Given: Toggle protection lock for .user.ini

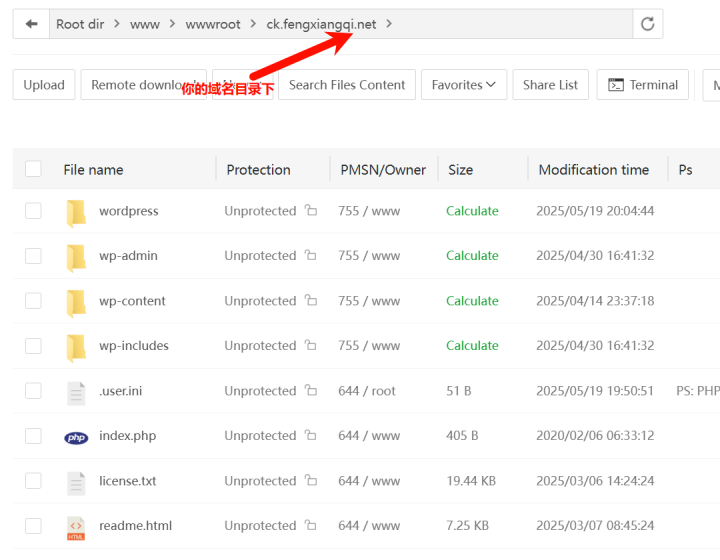Looking at the screenshot, I should pos(311,390).
